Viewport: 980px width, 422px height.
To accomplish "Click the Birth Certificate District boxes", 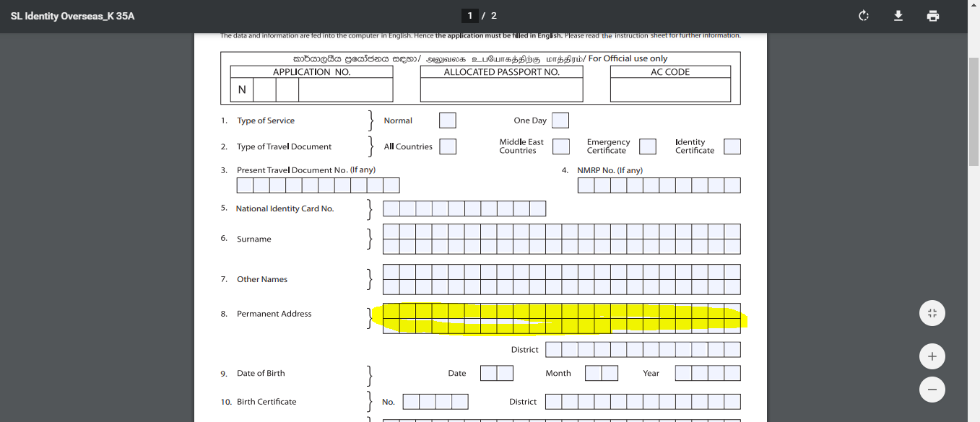I will tap(643, 402).
